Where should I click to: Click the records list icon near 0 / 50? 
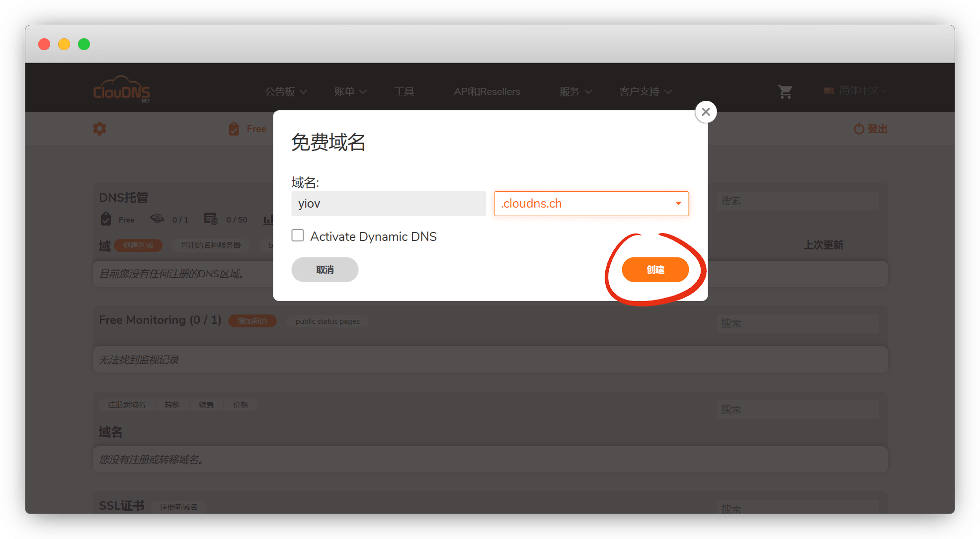coord(211,219)
